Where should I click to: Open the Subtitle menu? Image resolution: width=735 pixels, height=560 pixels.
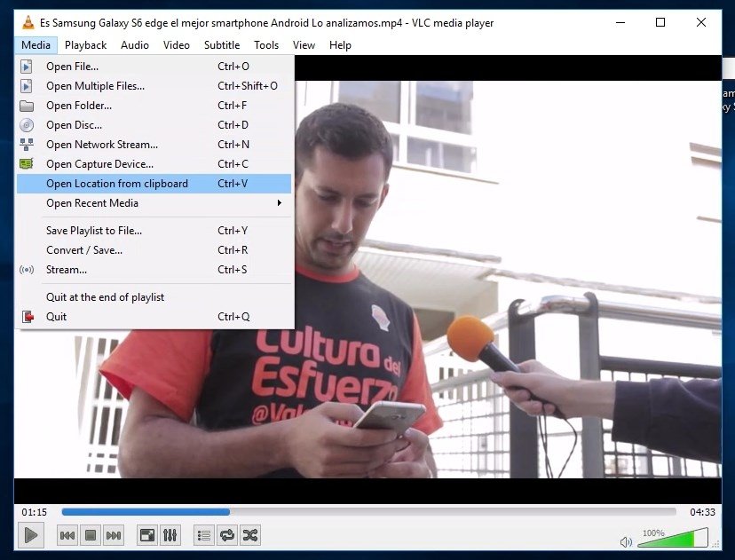(222, 45)
